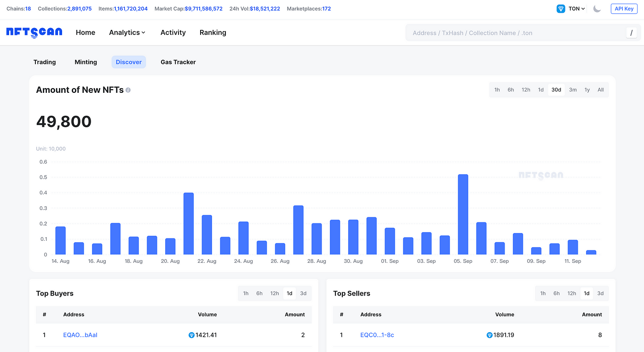Viewport: 644px width, 352px height.
Task: Click TON coin icon next to 1421.41
Action: (x=192, y=335)
